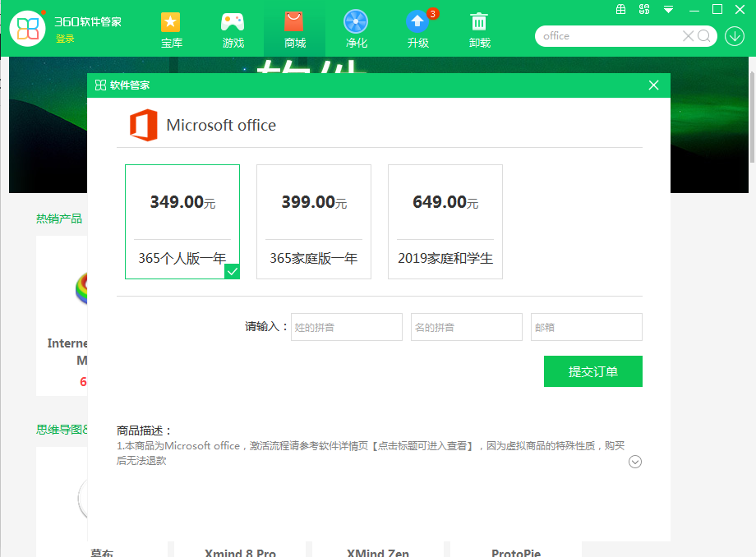756x557 pixels.
Task: Click the skin icon beside the gift icon
Action: [x=644, y=10]
